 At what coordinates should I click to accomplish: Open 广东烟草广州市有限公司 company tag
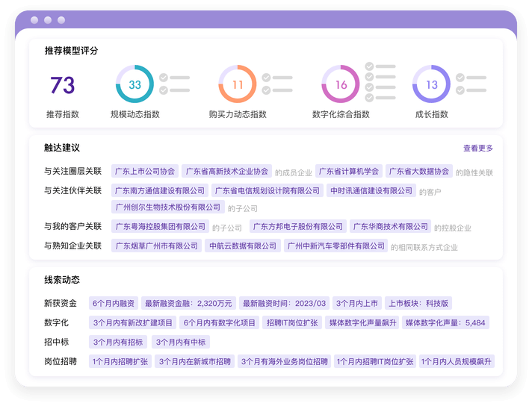[x=156, y=246]
